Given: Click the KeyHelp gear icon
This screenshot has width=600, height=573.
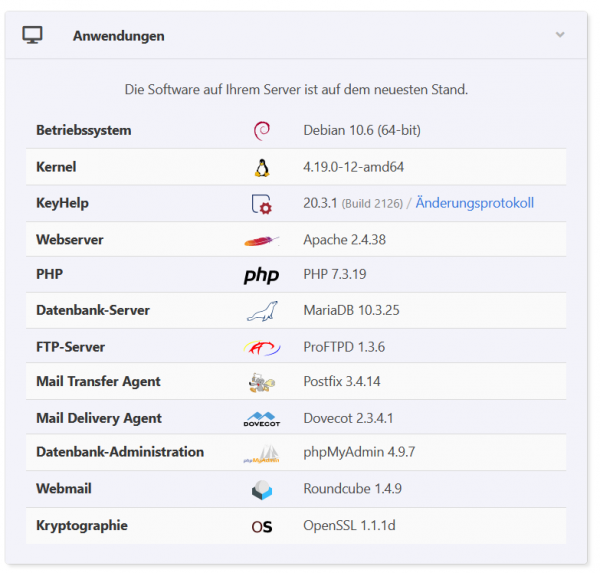Looking at the screenshot, I should pyautogui.click(x=262, y=204).
